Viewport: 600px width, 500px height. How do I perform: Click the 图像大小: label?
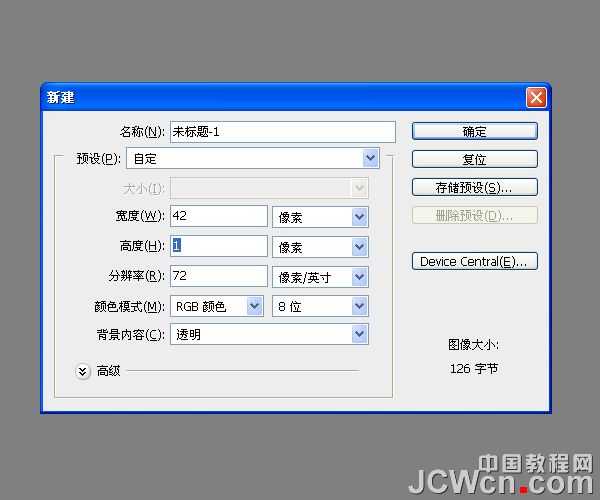[x=473, y=345]
